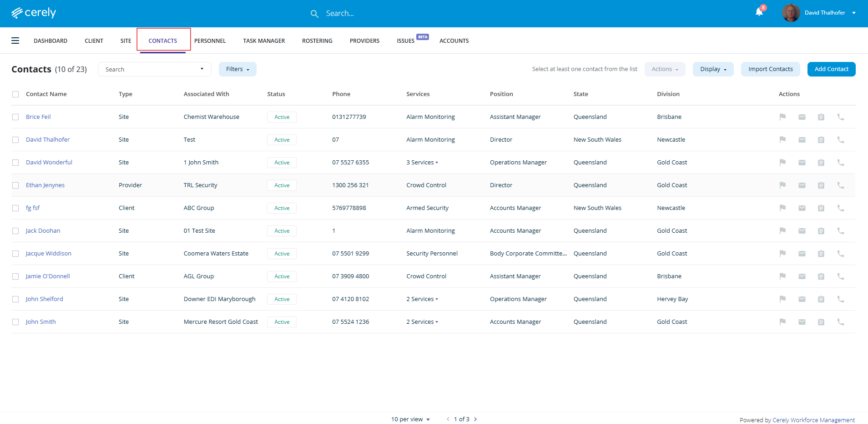Switch to the Rostering tab
The width and height of the screenshot is (868, 424).
[x=317, y=41]
